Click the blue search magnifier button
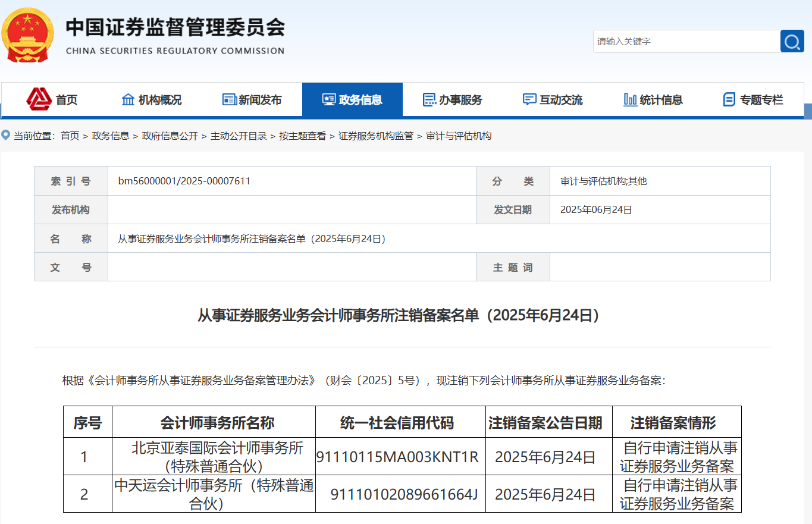Image resolution: width=812 pixels, height=524 pixels. (x=792, y=41)
